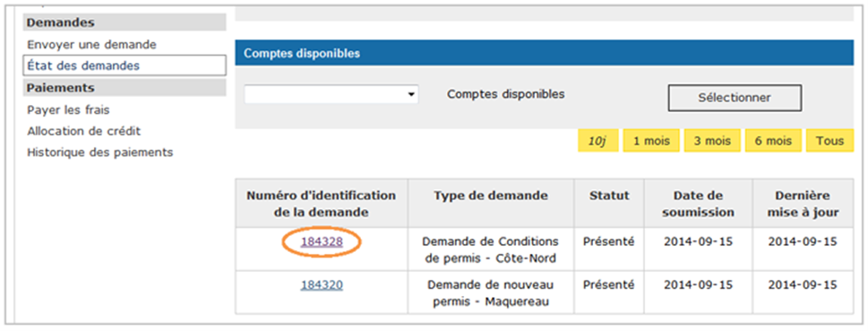Show all requests with Tous
The image size is (868, 331).
point(829,141)
